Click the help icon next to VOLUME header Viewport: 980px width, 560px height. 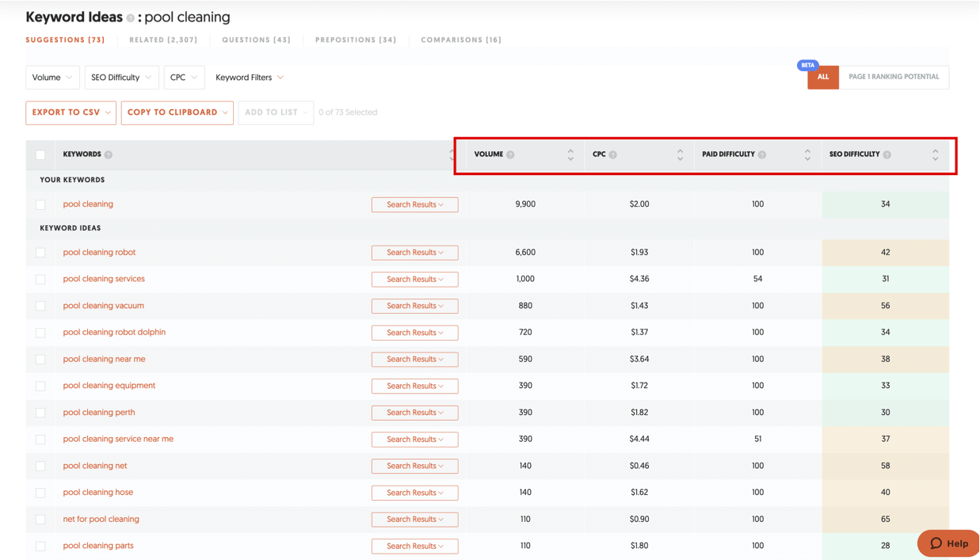click(510, 154)
